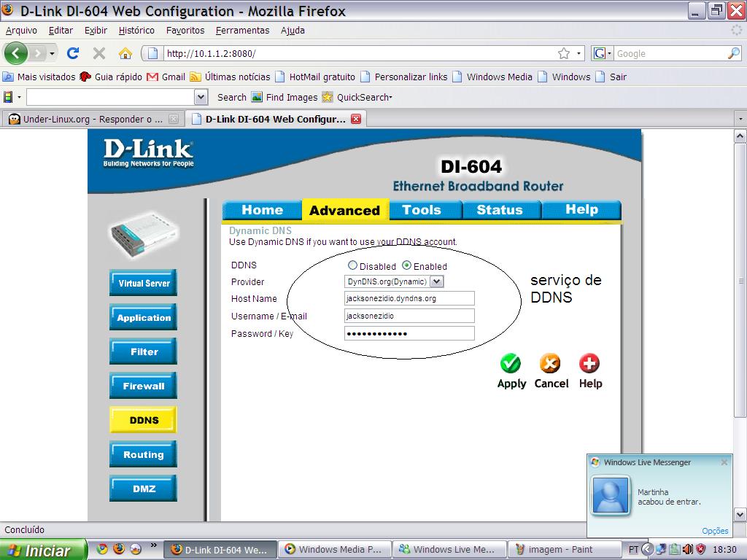Open the Gmail bookmark
This screenshot has width=747, height=560.
166,77
